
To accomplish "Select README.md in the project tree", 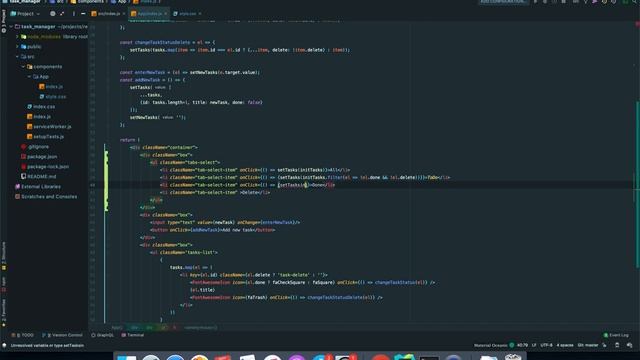I will [39, 176].
